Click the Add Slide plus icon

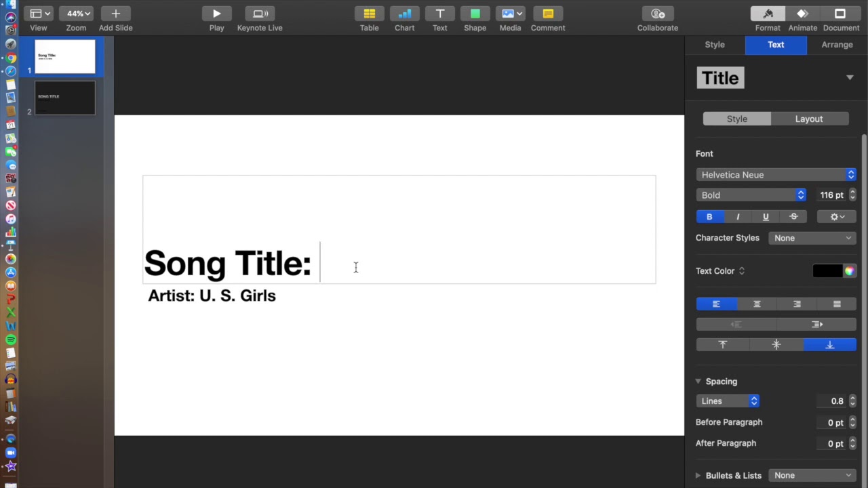pyautogui.click(x=115, y=14)
